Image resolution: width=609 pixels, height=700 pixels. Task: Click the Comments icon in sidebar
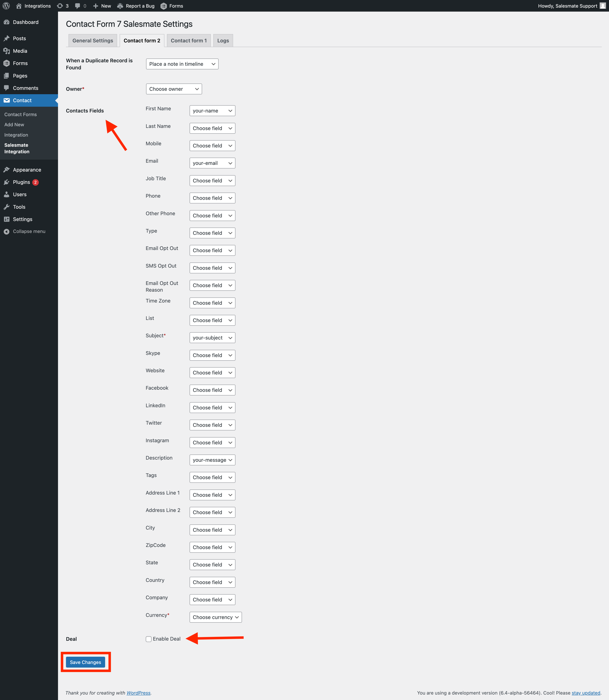coord(7,88)
